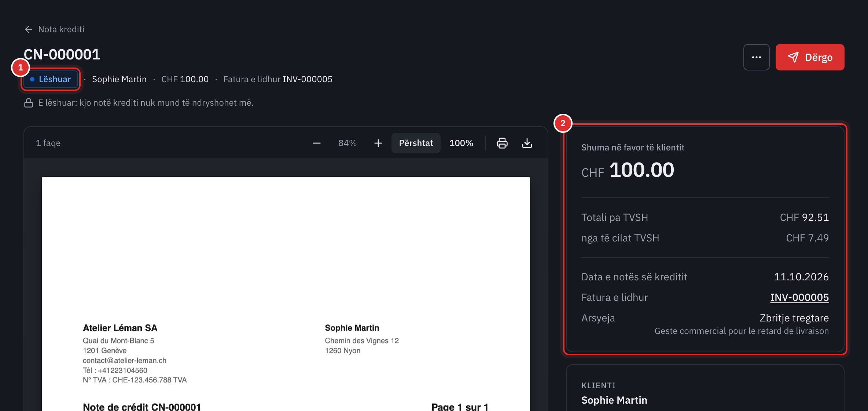Set zoom to 100%
The height and width of the screenshot is (411, 868).
[x=461, y=143]
